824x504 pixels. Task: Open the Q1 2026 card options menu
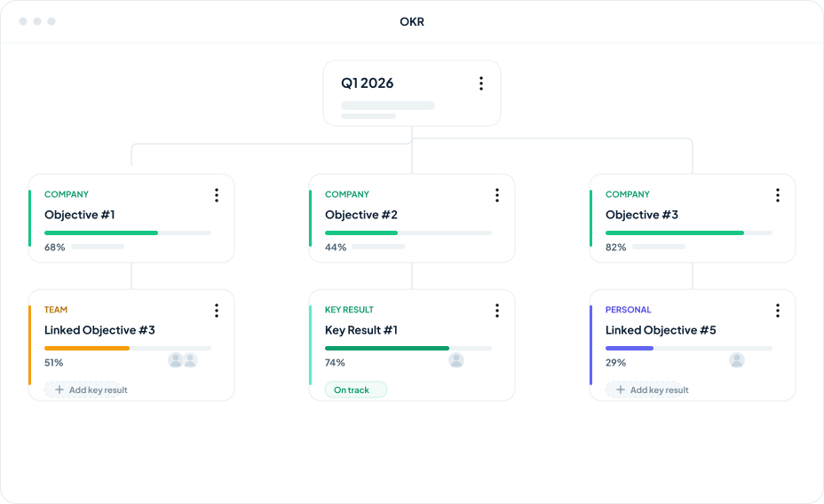click(481, 83)
